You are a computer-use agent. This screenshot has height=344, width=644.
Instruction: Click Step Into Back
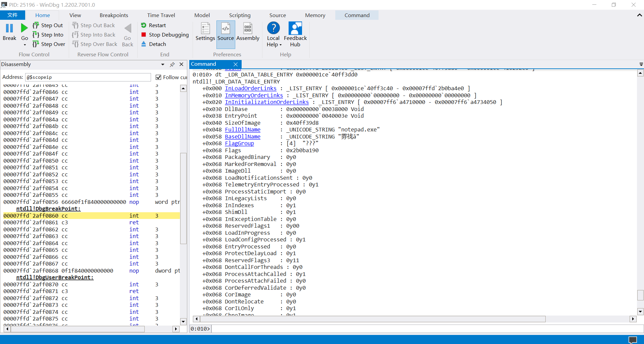(x=94, y=35)
